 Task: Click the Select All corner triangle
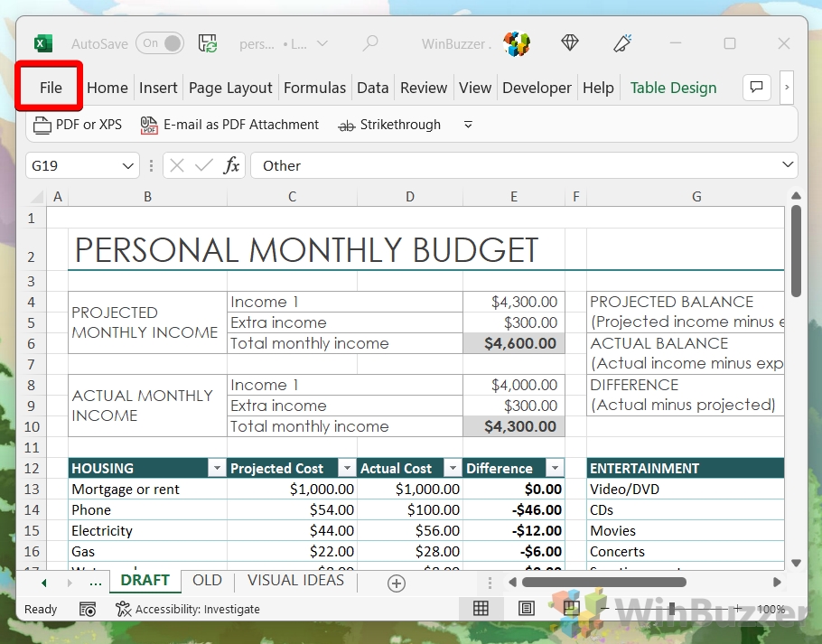(x=36, y=197)
